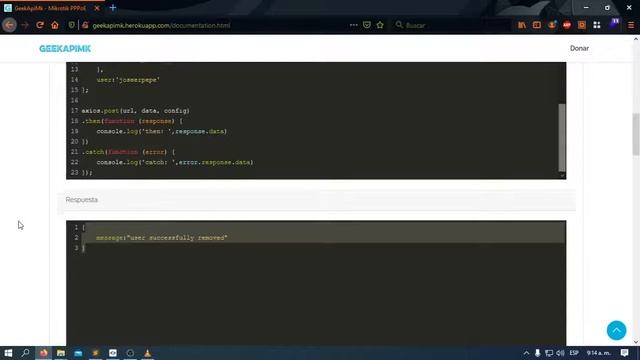Click the site security padlock icon
This screenshot has height=360, width=640.
coord(85,25)
